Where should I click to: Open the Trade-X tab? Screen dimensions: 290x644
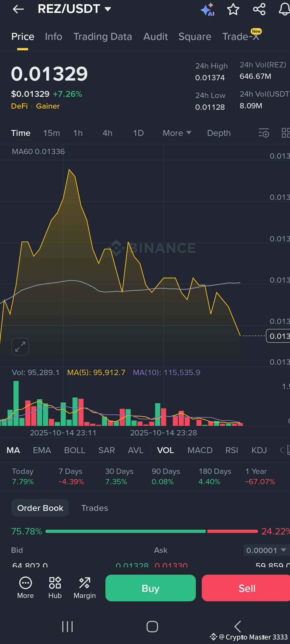click(x=241, y=36)
